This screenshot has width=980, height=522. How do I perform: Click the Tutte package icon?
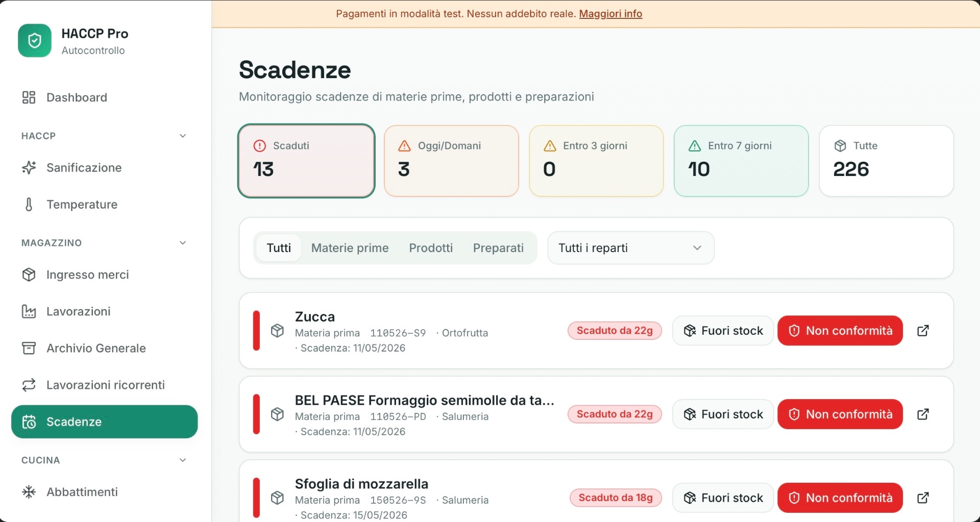pyautogui.click(x=840, y=146)
